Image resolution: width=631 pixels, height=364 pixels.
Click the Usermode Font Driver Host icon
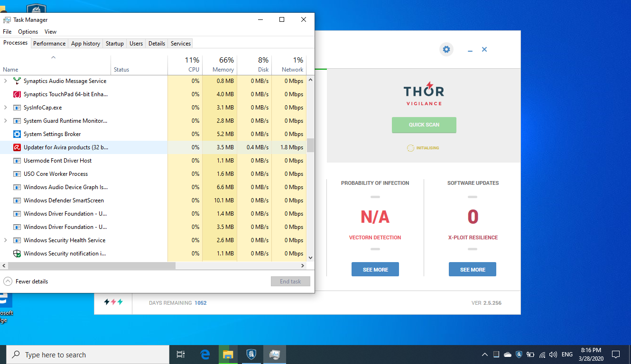coord(17,161)
